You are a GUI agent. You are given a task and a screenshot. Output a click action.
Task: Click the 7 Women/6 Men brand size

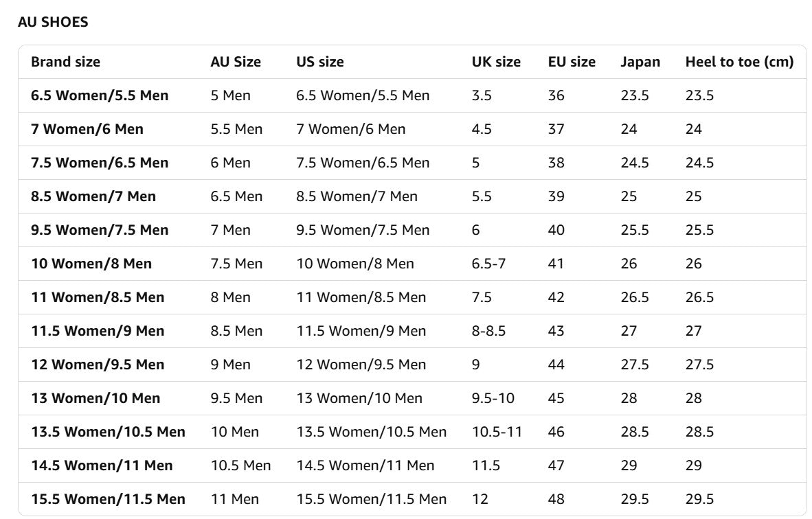(87, 129)
